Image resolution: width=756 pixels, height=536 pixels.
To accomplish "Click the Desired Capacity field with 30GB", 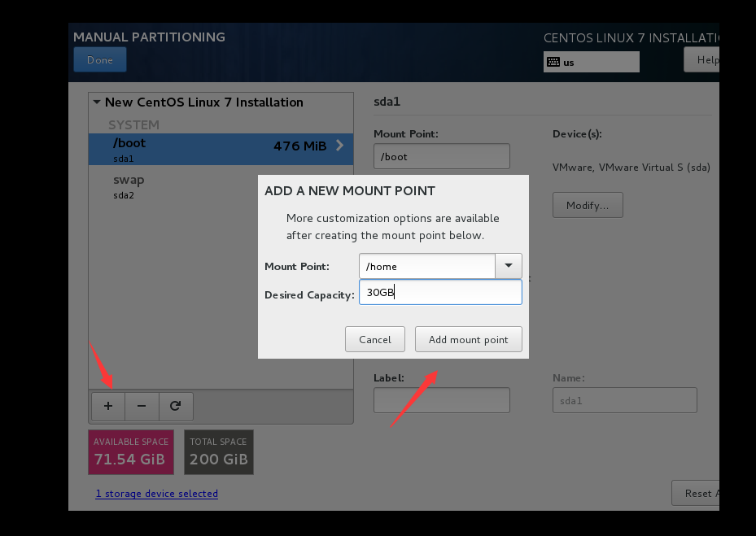I will (x=441, y=292).
